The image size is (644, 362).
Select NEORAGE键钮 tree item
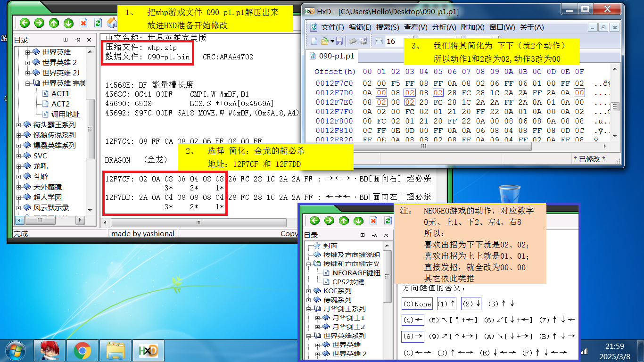[356, 272]
